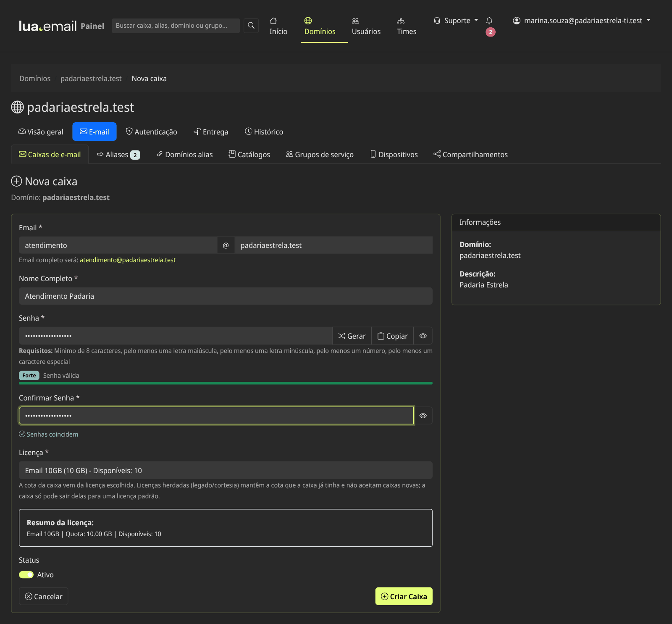Click the padariaestrela.test breadcrumb link
672x624 pixels.
91,79
